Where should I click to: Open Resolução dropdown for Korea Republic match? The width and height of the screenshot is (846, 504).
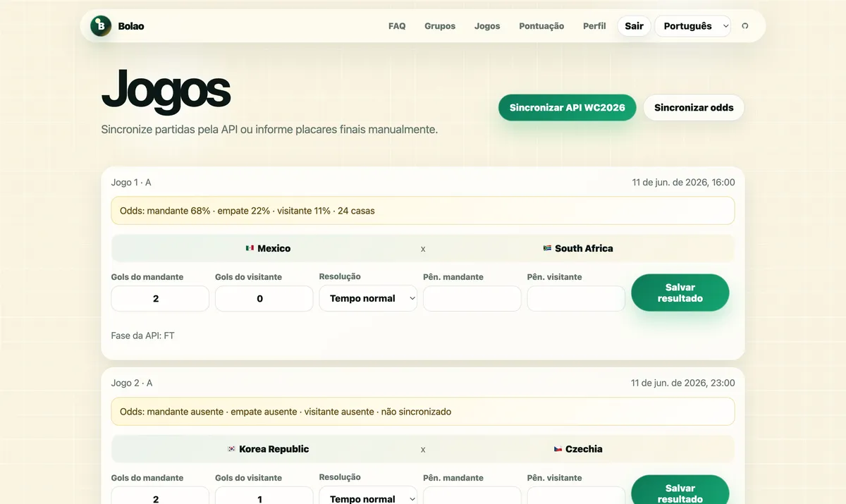coord(368,496)
